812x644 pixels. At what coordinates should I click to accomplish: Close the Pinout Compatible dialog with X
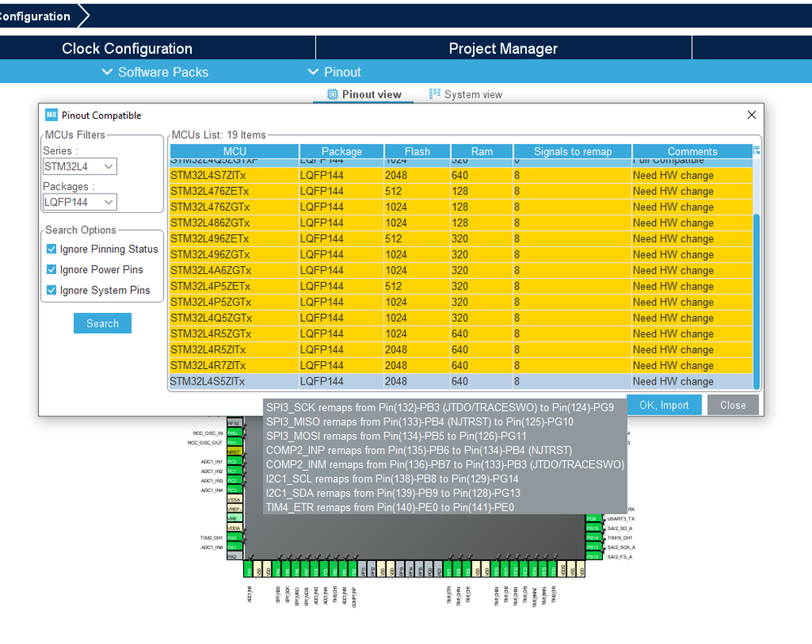pyautogui.click(x=751, y=115)
